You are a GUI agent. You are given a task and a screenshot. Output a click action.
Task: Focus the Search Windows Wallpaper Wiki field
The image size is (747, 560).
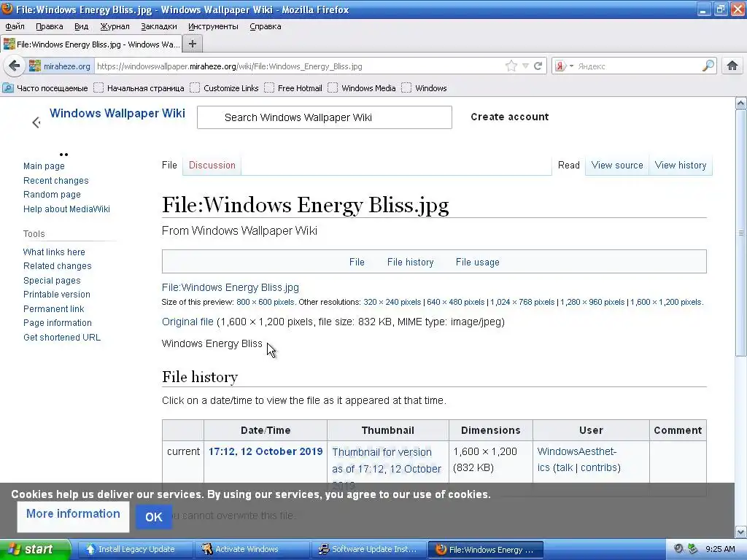325,117
